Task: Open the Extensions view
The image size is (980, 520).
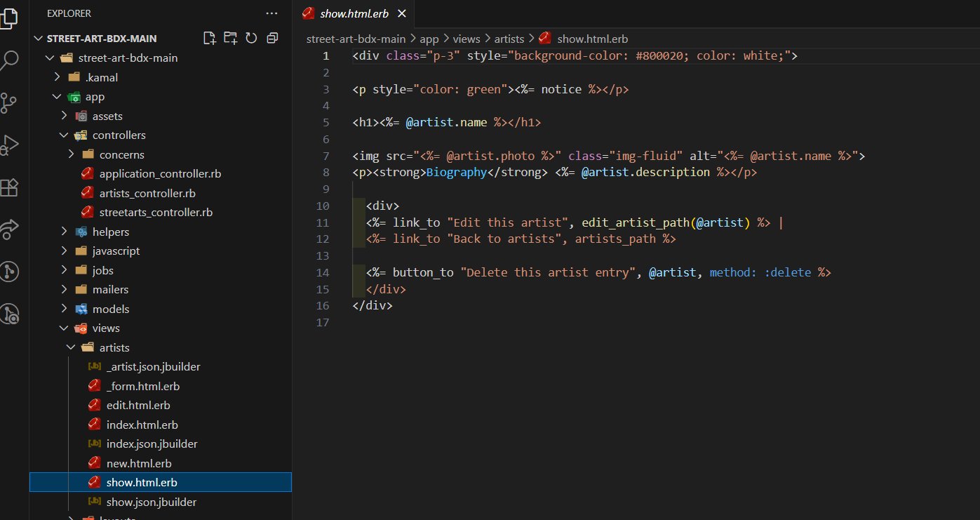Action: [8, 187]
